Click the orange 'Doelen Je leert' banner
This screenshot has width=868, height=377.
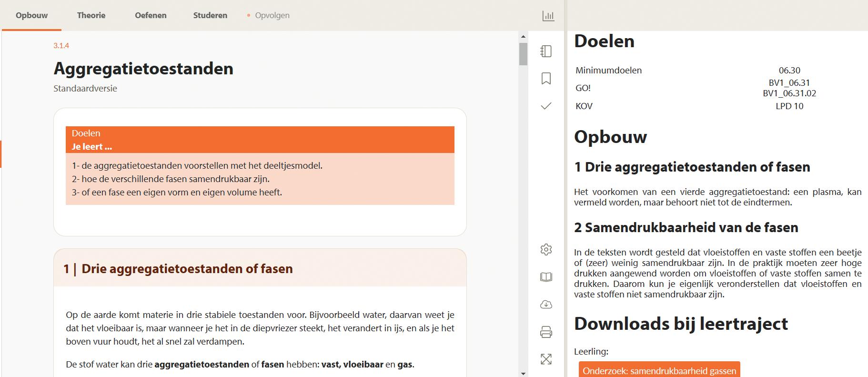coord(260,140)
